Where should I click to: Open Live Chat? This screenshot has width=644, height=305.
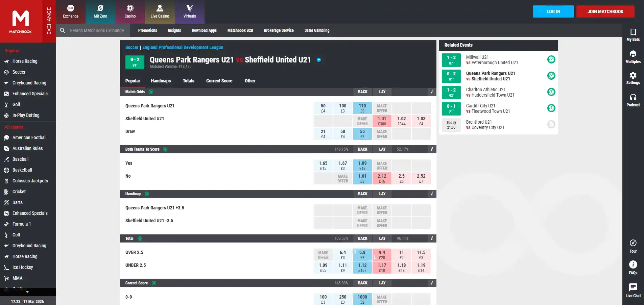633,290
